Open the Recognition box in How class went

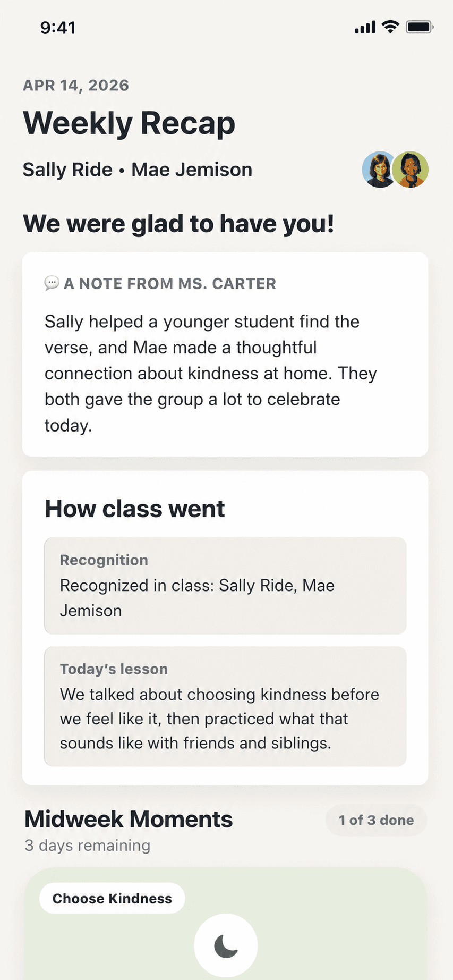pos(225,585)
